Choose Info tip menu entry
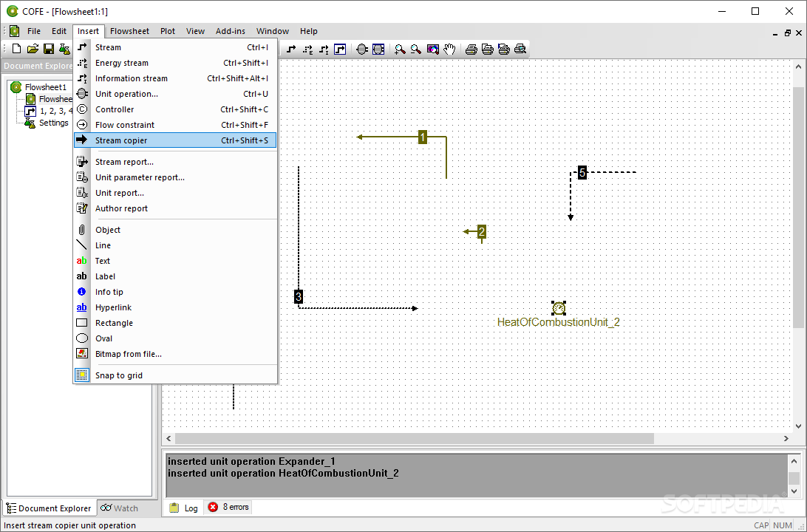 point(175,291)
